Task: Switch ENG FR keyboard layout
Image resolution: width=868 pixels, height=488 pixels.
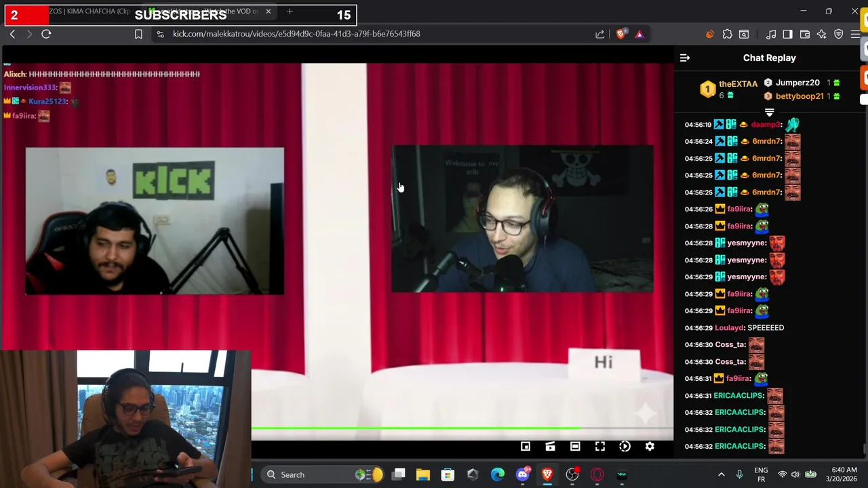Action: 761,474
